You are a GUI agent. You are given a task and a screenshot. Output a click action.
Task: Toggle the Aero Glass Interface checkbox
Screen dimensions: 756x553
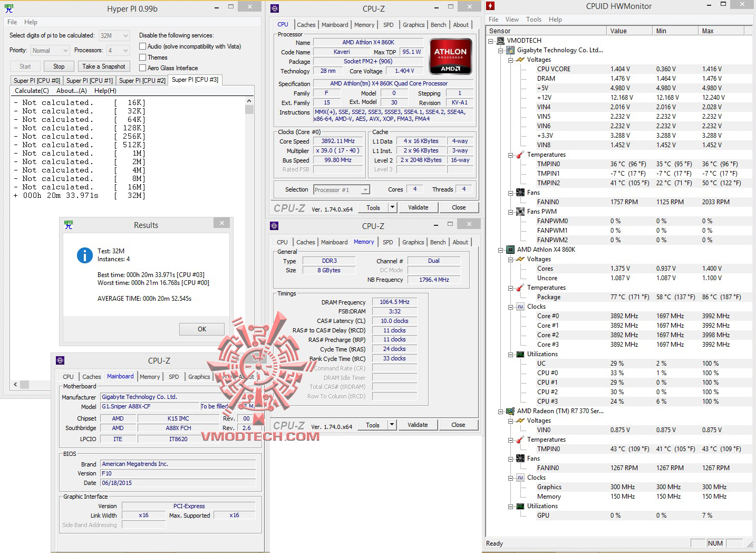tap(142, 68)
